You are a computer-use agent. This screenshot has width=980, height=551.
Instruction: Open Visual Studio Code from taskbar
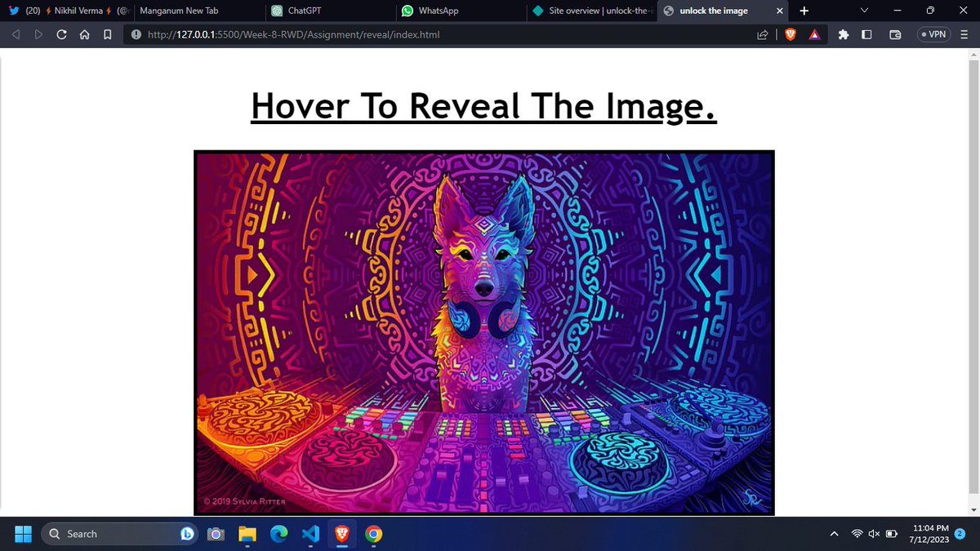tap(310, 534)
